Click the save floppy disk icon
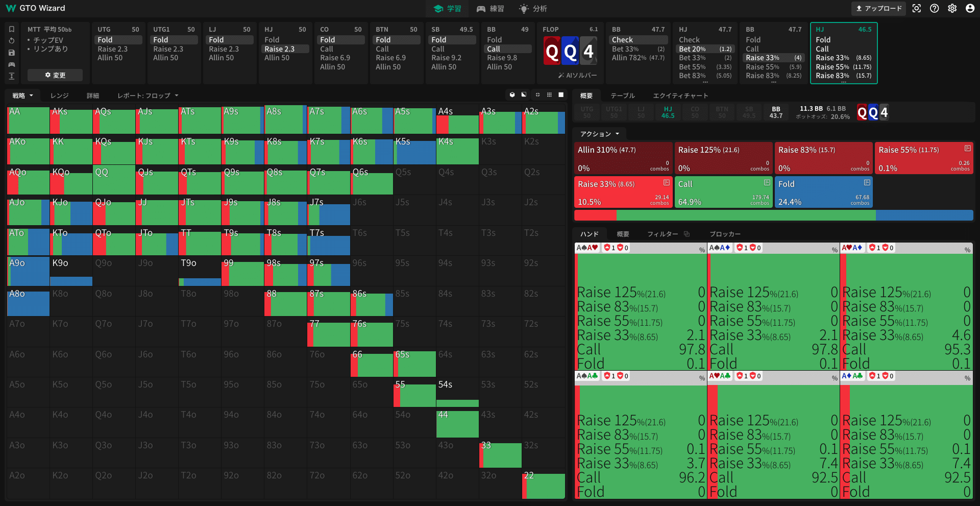 [x=12, y=53]
